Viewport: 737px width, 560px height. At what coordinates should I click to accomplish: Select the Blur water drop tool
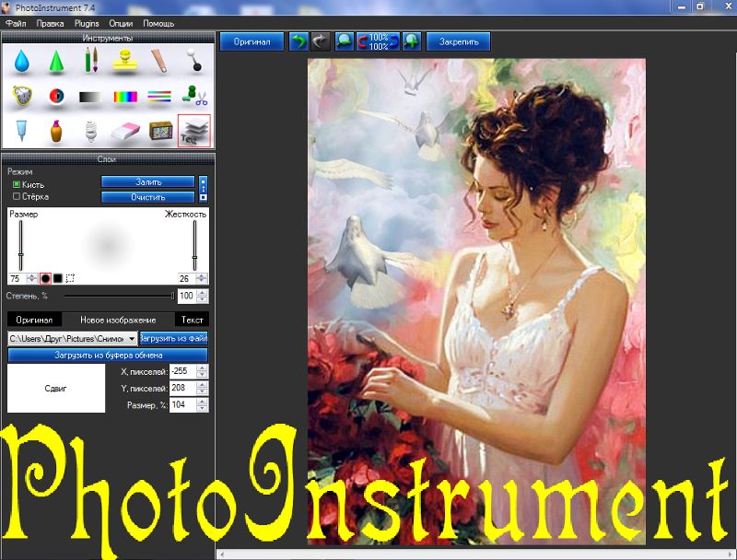[x=21, y=61]
